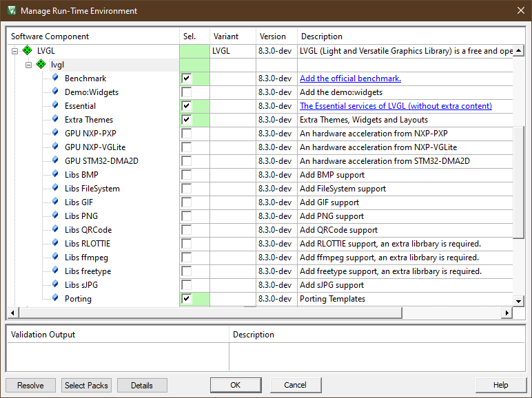Tick the Libs QRCode checkbox

click(x=186, y=230)
